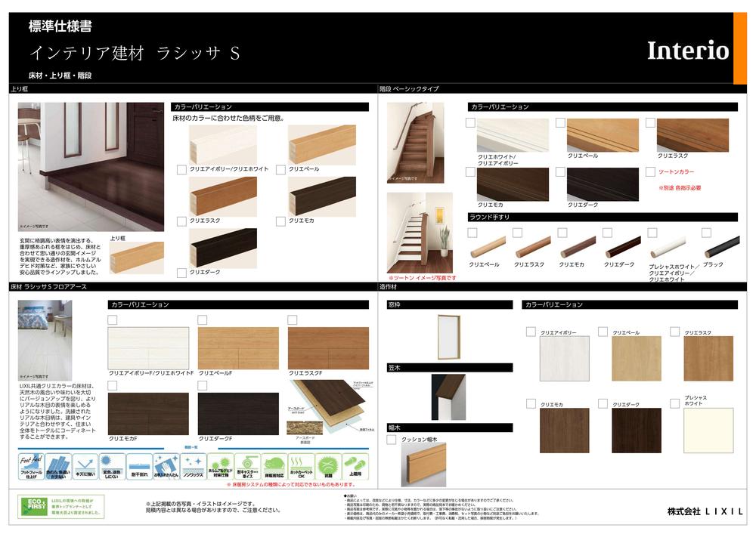
Task: Click the LIXIL company logo
Action: pyautogui.click(x=705, y=511)
